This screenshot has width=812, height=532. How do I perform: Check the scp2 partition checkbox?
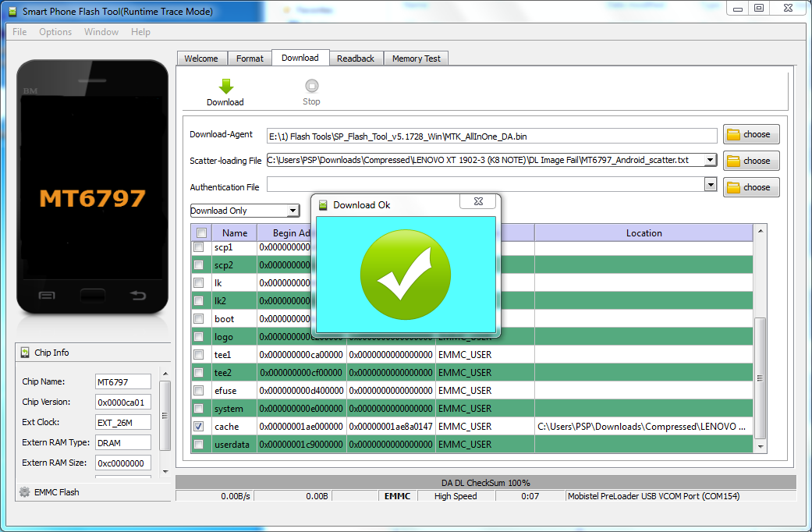(x=198, y=265)
